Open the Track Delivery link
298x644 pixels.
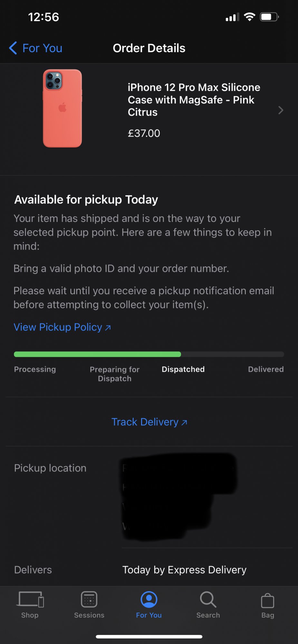pos(149,422)
